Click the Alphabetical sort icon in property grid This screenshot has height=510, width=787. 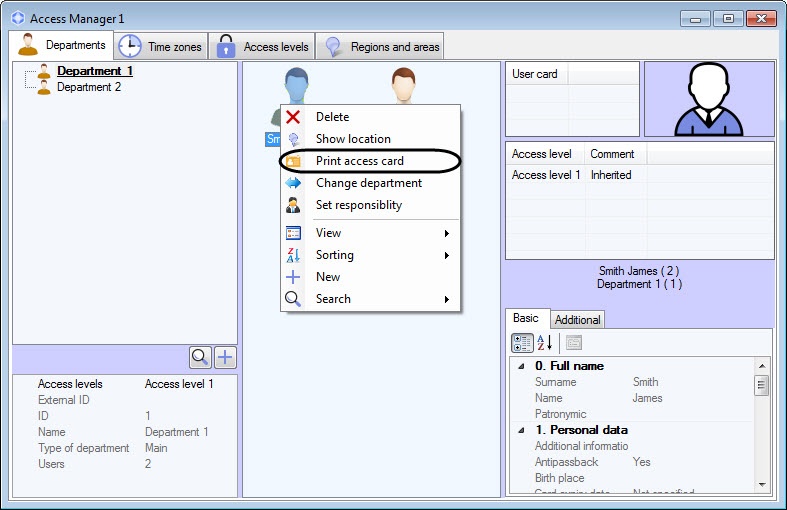coord(545,343)
